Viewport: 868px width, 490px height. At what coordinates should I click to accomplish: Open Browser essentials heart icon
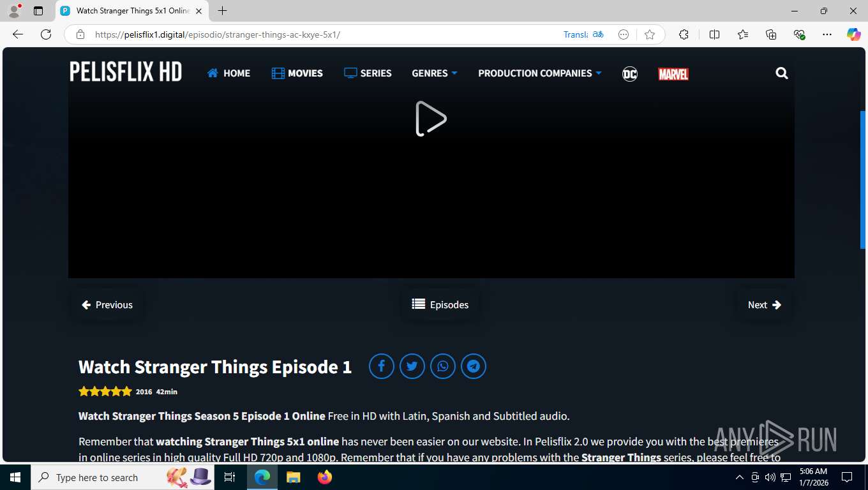pos(799,34)
